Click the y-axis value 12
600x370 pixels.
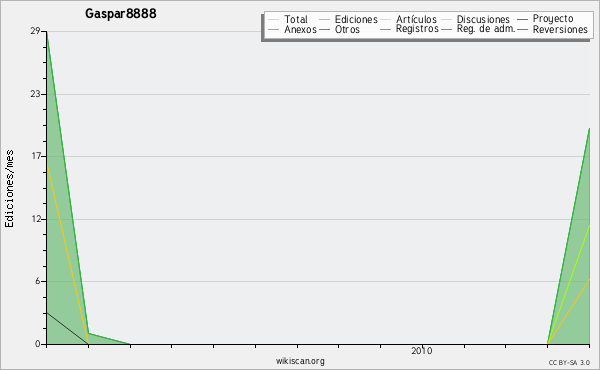tap(36, 219)
